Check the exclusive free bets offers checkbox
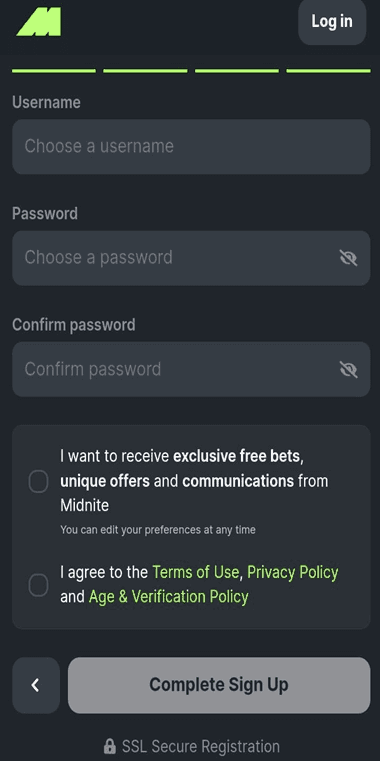The width and height of the screenshot is (380, 761). [x=38, y=482]
